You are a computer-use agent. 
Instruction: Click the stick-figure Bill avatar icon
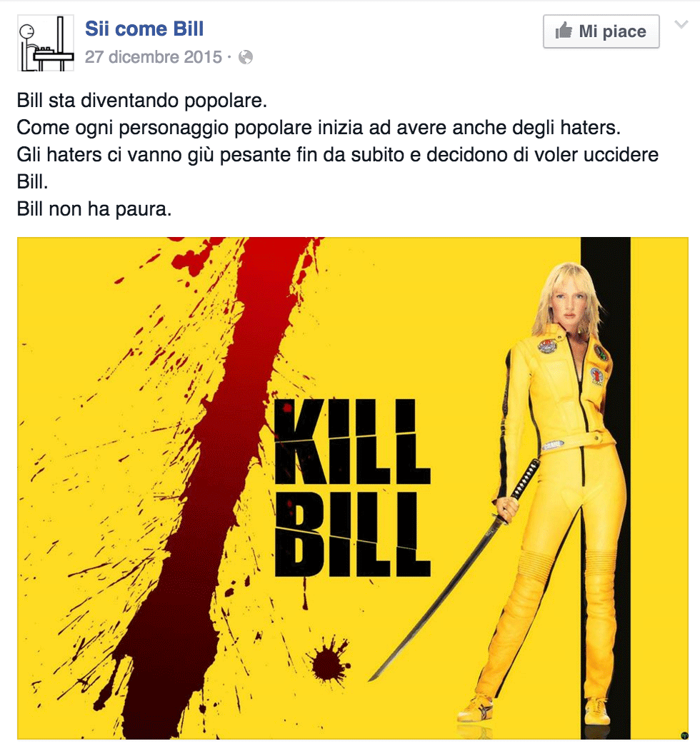[46, 43]
